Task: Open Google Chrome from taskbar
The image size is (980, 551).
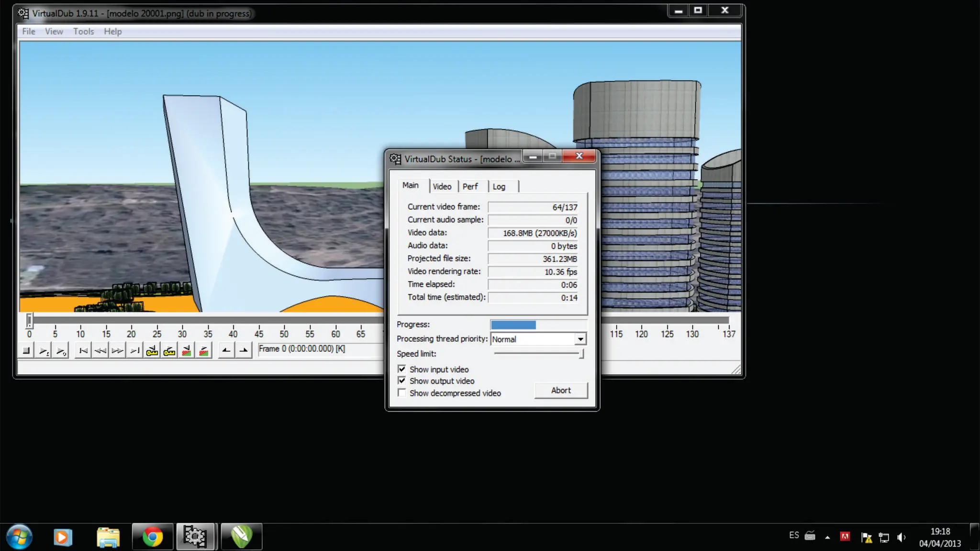Action: [152, 537]
